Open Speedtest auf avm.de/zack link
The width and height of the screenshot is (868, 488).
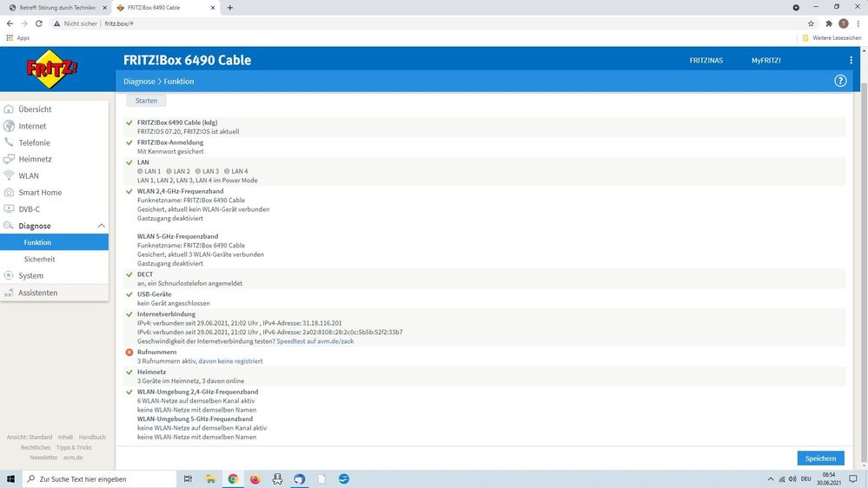(x=315, y=341)
